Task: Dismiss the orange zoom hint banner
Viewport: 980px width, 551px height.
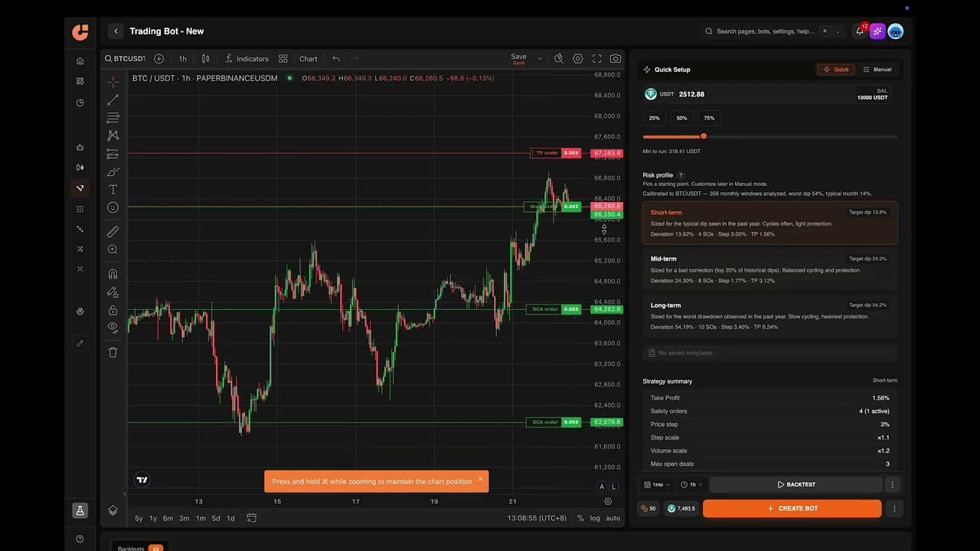Action: coord(480,479)
